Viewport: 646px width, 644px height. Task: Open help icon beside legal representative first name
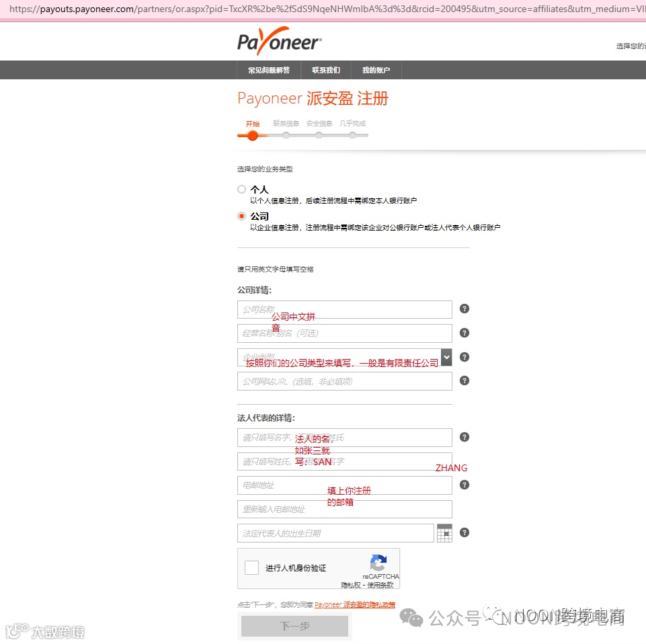click(x=465, y=437)
